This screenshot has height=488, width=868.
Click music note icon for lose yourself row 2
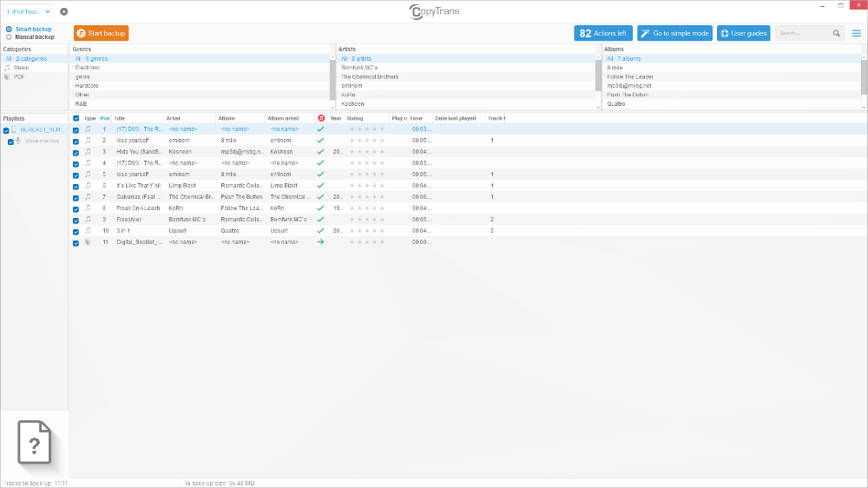[x=88, y=140]
